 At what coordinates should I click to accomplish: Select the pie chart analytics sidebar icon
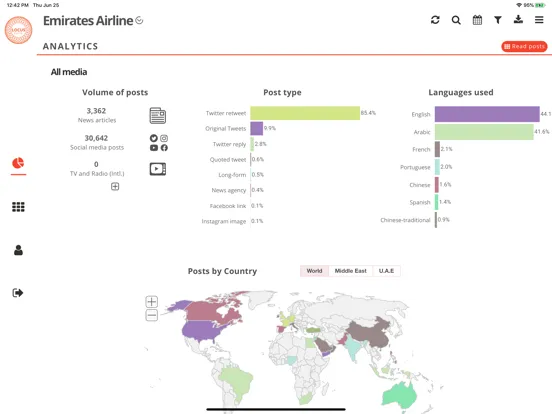(x=18, y=163)
